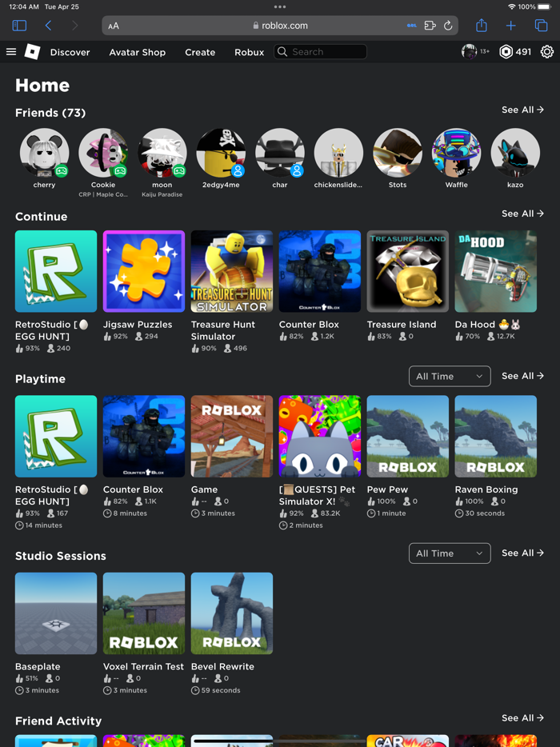This screenshot has height=747, width=560.
Task: Click the Friends (73) heading
Action: 50,113
